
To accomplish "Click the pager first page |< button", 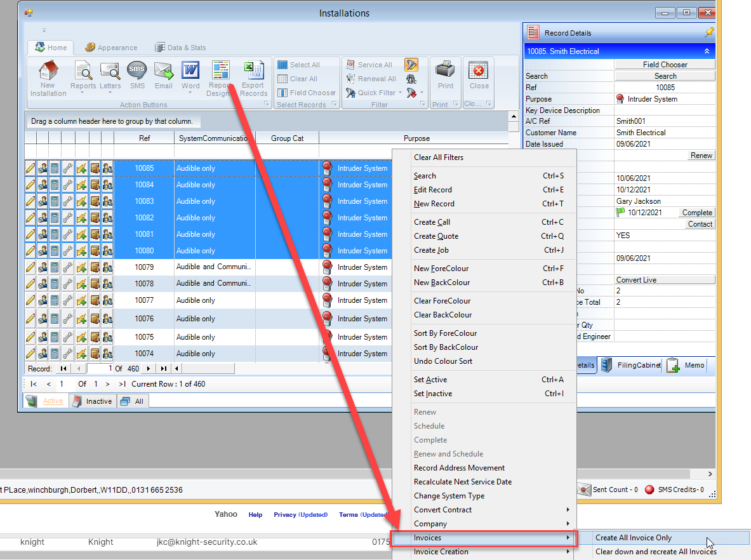I will [x=34, y=384].
